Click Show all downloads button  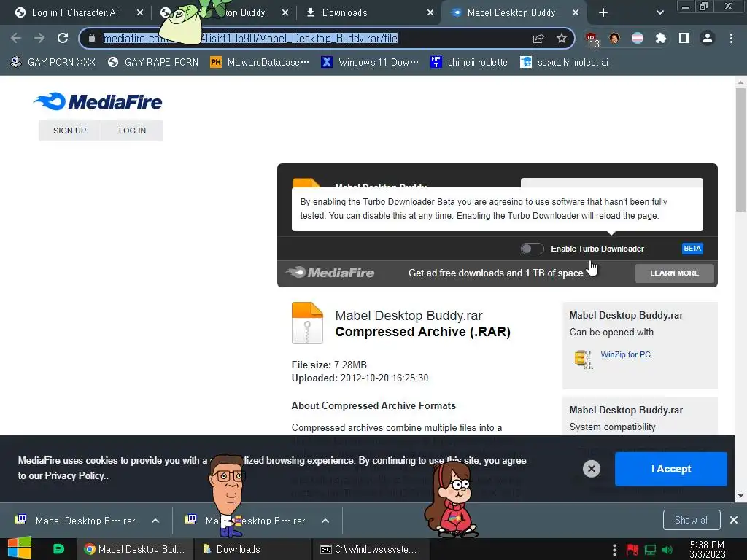[692, 520]
